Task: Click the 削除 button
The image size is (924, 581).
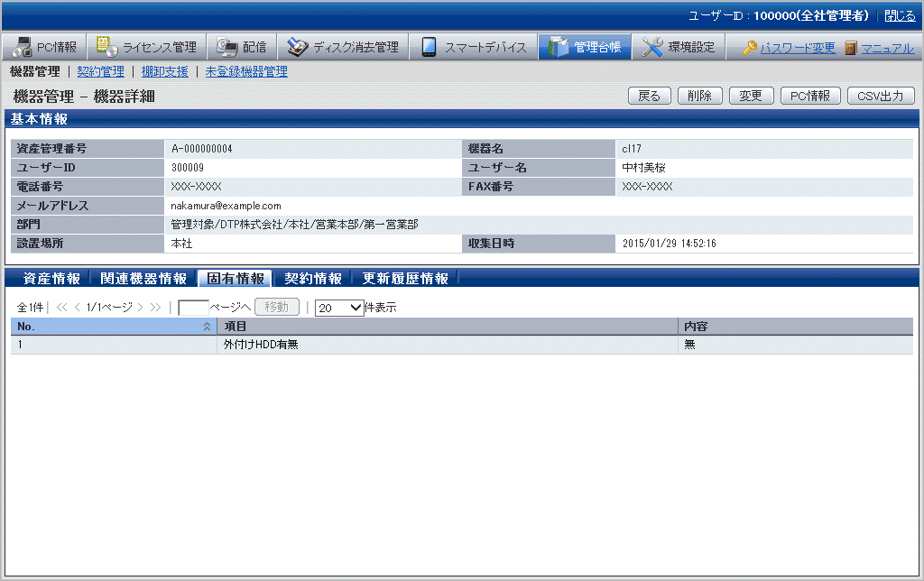Action: click(700, 96)
